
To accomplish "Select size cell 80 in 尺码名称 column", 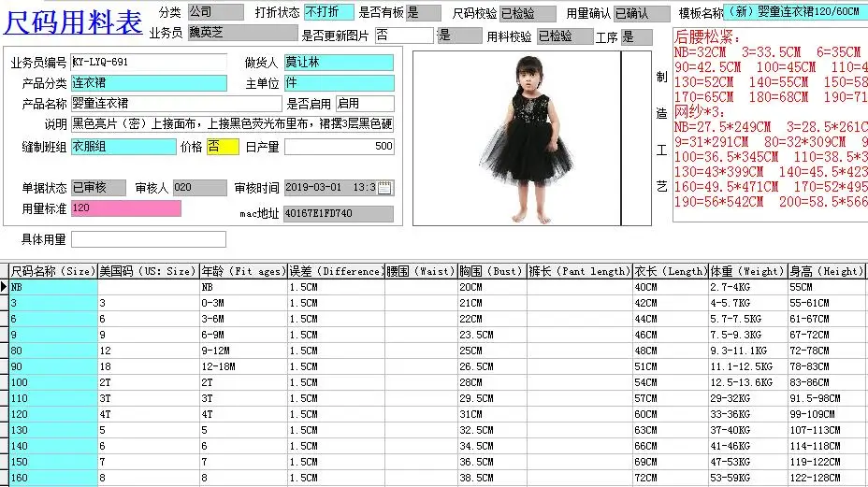I will 53,351.
